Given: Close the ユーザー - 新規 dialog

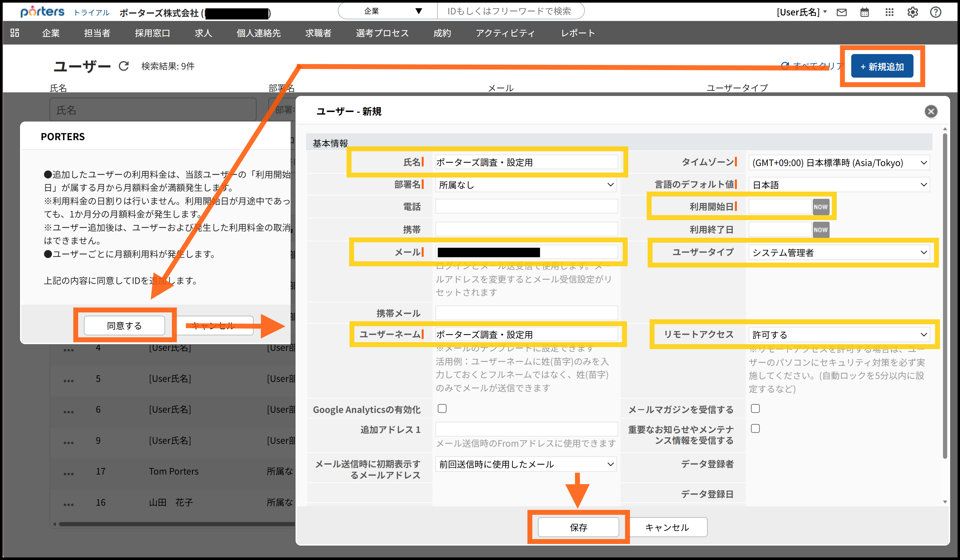Looking at the screenshot, I should tap(931, 112).
